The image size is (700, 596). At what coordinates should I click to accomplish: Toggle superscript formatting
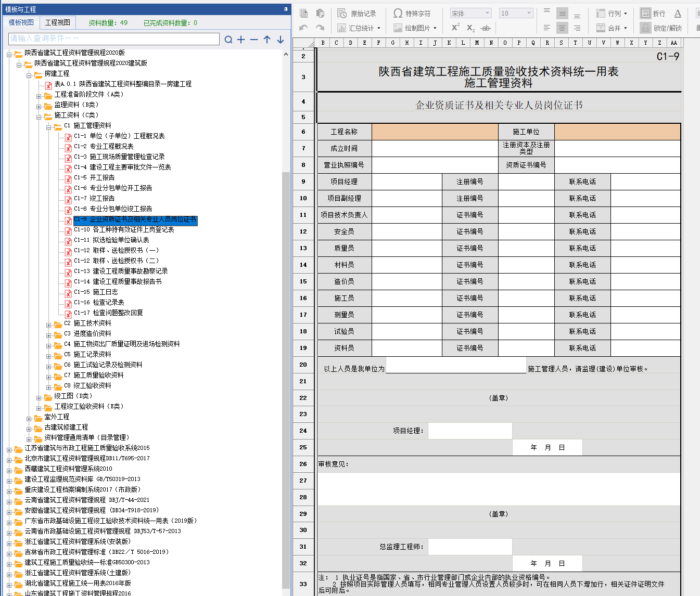[455, 28]
